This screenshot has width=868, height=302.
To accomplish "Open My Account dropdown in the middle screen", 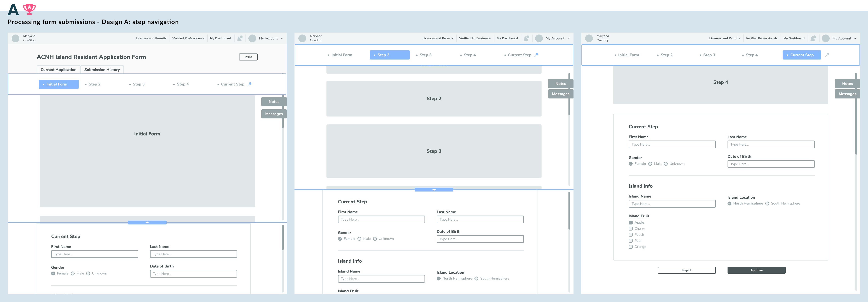I will click(558, 38).
